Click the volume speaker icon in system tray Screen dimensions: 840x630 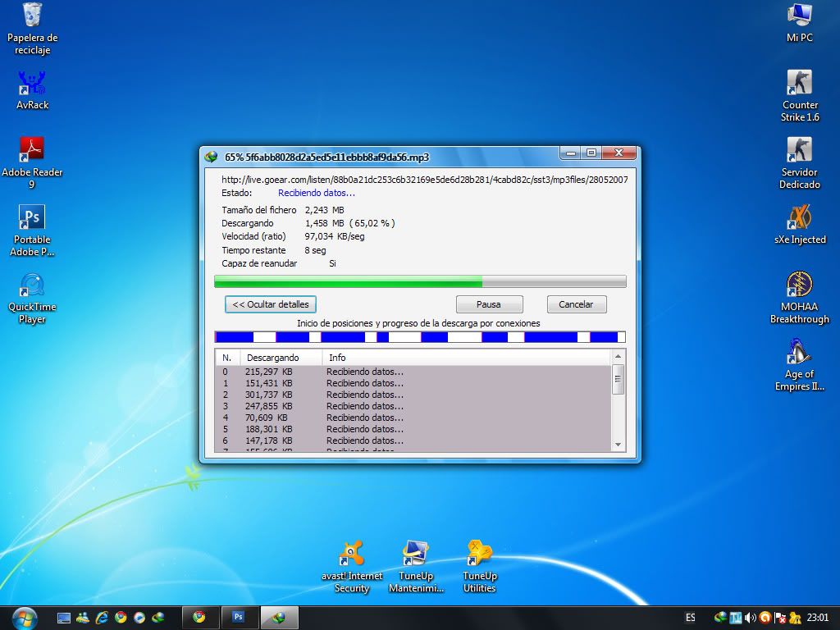tap(751, 617)
